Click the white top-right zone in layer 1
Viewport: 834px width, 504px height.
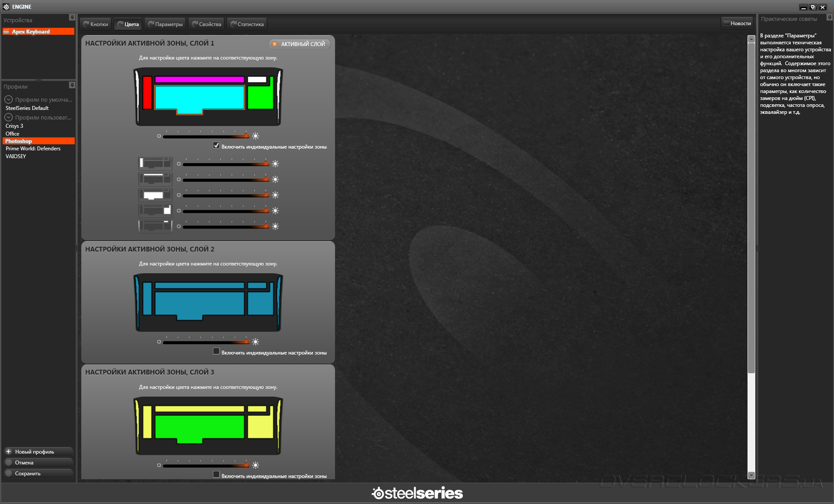(257, 80)
